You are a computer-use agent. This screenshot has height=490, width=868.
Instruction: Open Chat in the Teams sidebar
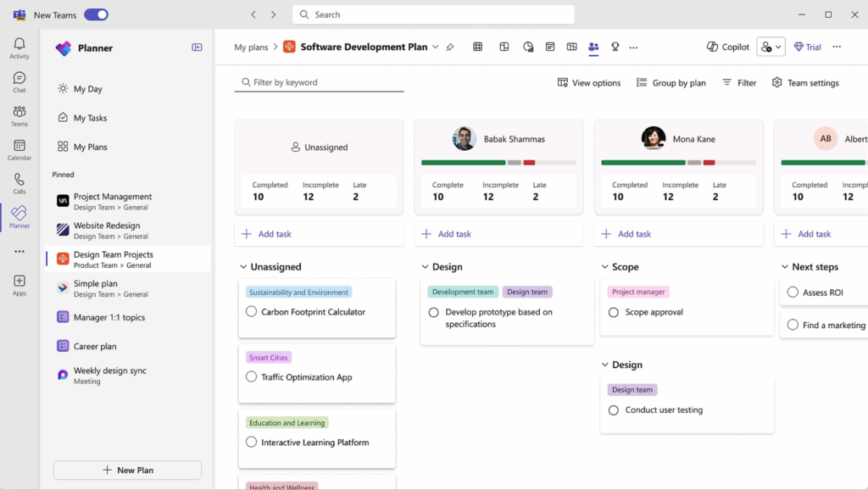[x=19, y=82]
